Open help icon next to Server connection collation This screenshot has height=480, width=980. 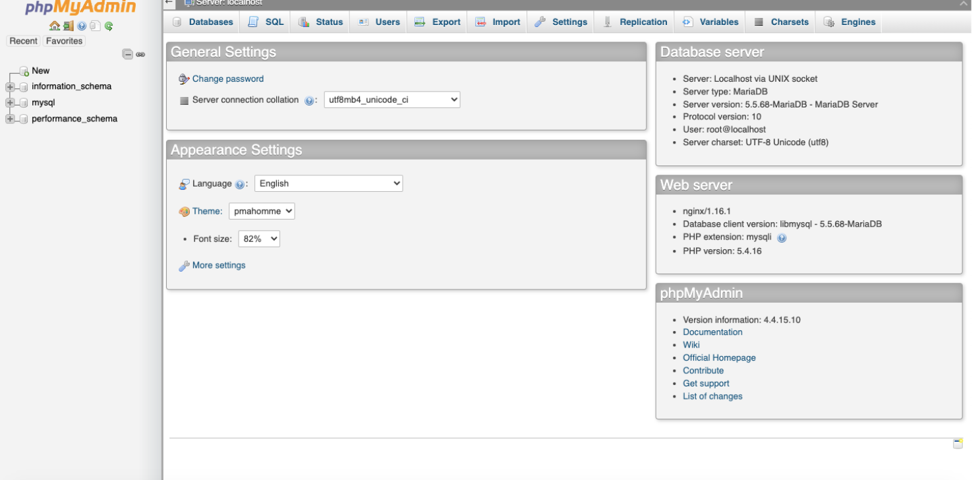tap(309, 101)
